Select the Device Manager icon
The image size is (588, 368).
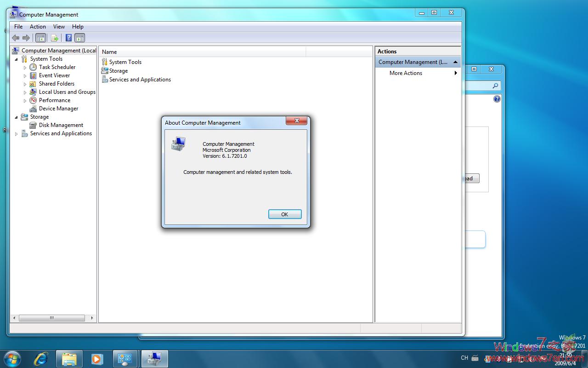tap(33, 109)
